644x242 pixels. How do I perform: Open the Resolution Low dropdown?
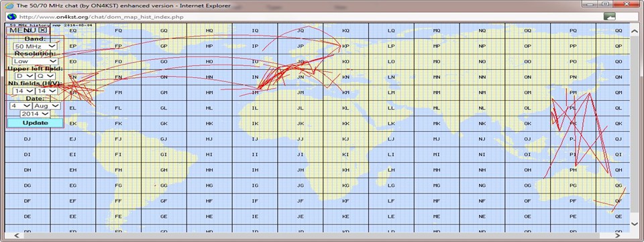[x=35, y=61]
